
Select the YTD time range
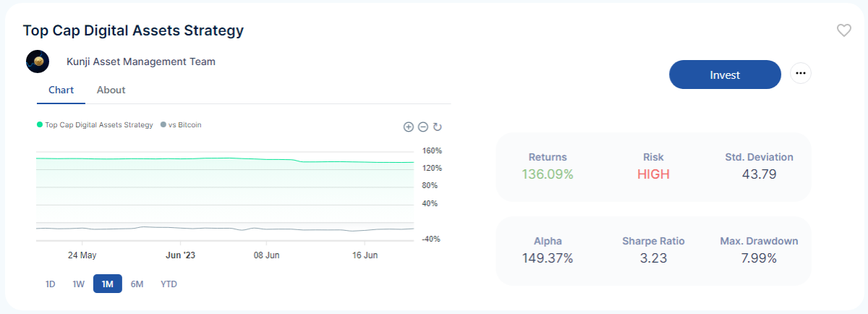[x=169, y=284]
